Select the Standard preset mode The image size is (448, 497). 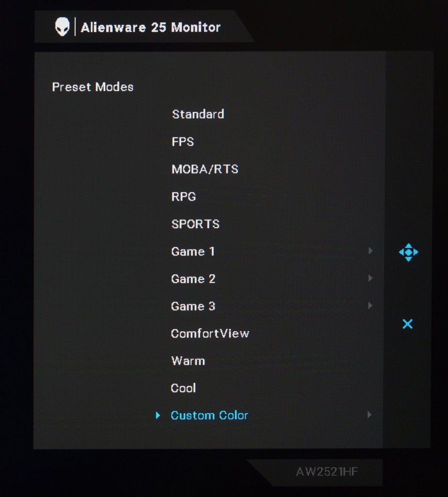click(198, 115)
